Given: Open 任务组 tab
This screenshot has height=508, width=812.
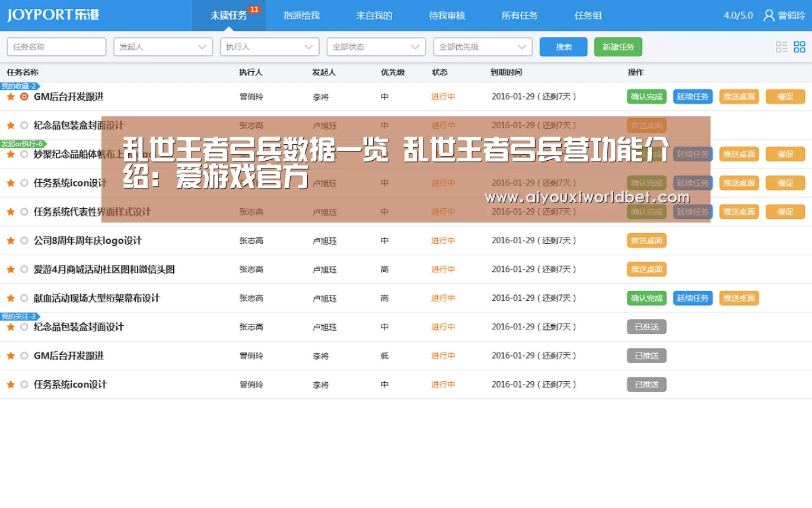Looking at the screenshot, I should [588, 15].
